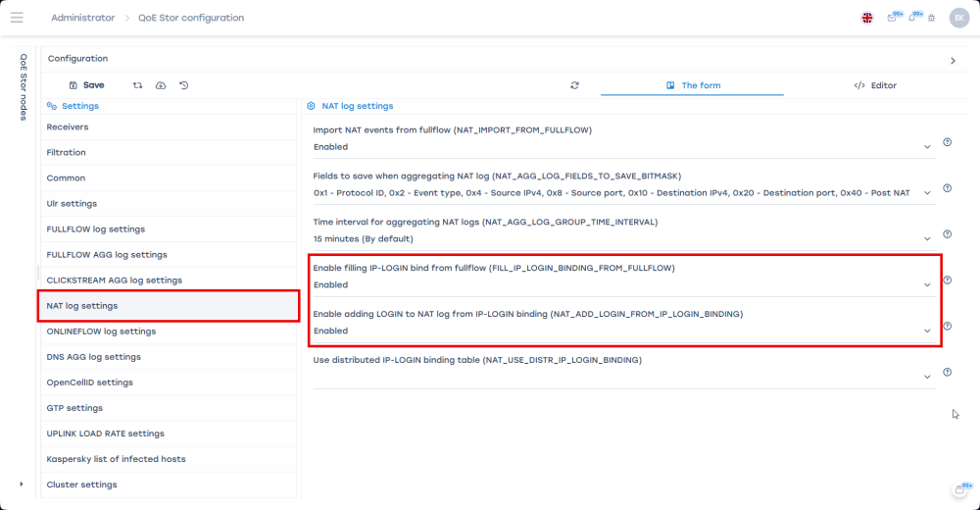Expand the Configuration panel chevron
Screen dimensions: 980x510
pos(953,61)
